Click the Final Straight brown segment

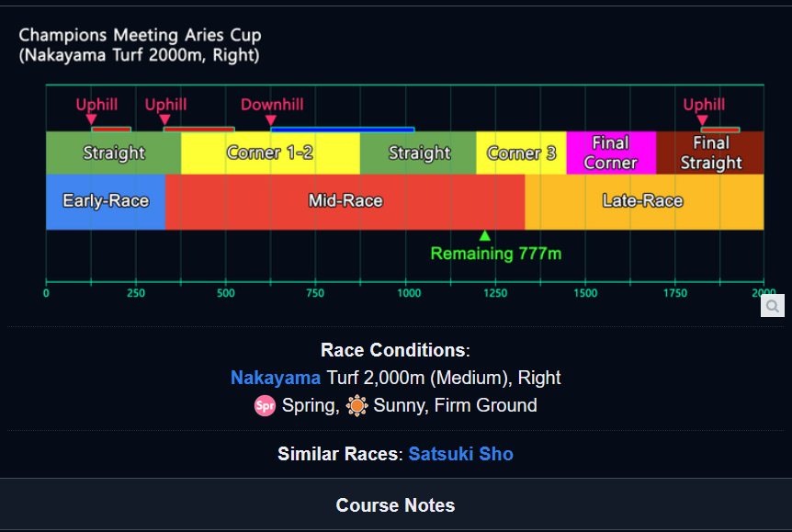tap(709, 153)
